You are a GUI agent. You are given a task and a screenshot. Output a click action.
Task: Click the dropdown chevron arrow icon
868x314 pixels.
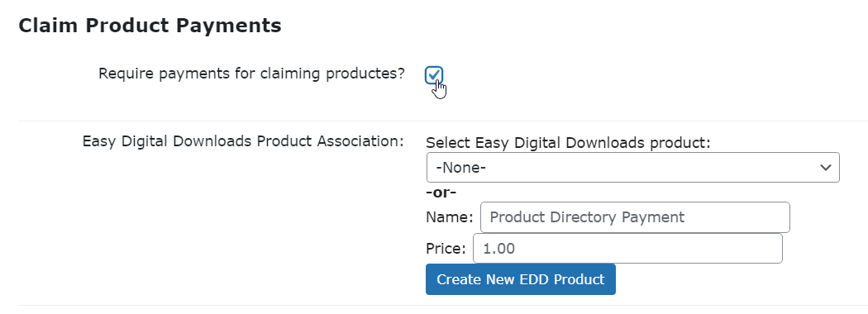[826, 167]
